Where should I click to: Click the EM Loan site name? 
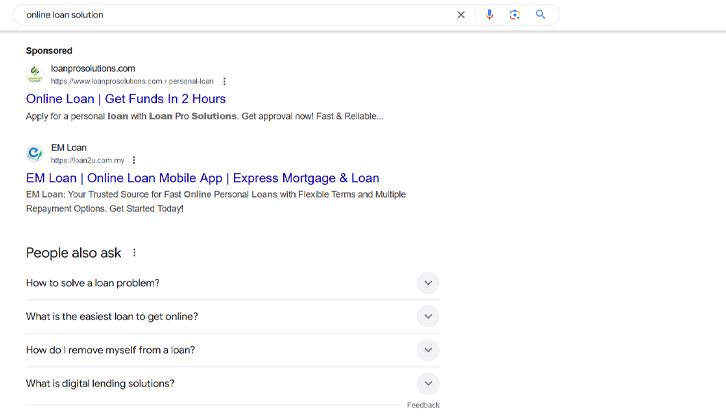69,148
